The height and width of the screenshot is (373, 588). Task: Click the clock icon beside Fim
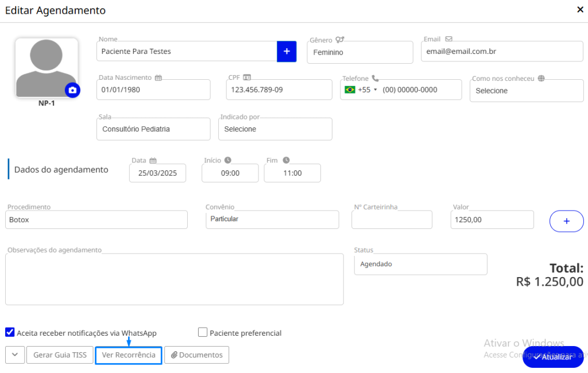pos(286,160)
